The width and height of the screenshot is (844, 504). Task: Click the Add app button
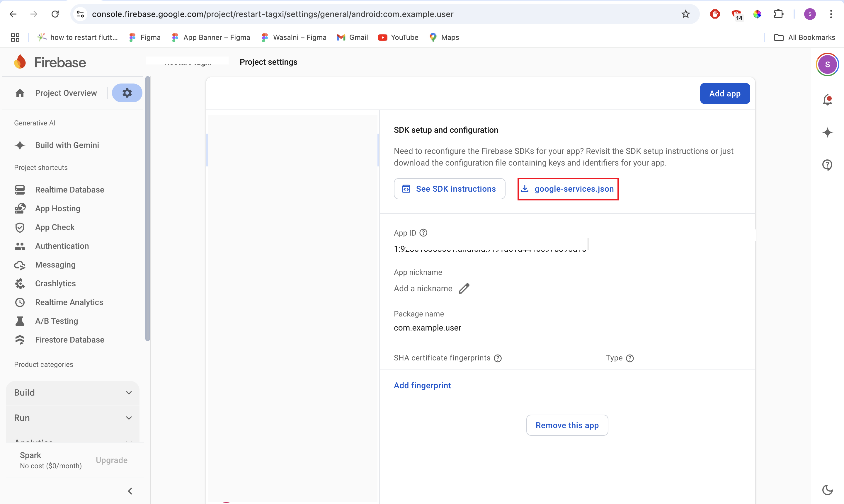(x=724, y=93)
